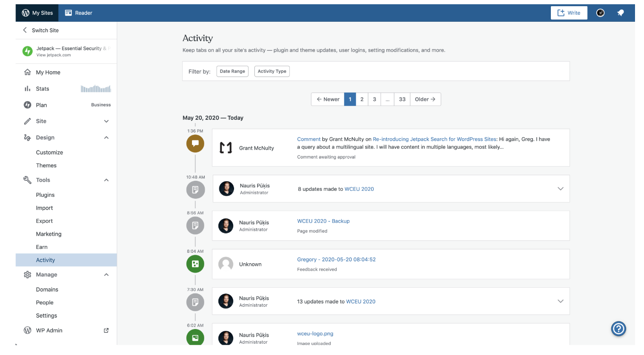Expand the 8 updates to WCEU 2020 entry

(560, 188)
